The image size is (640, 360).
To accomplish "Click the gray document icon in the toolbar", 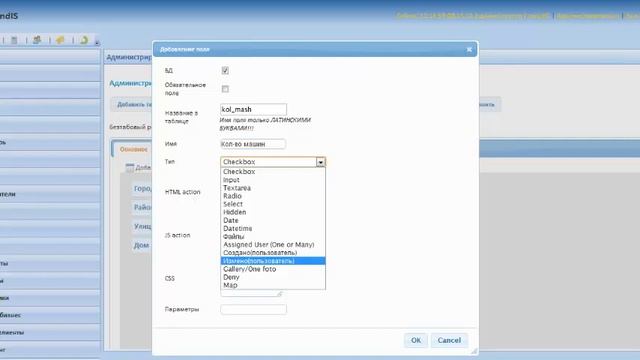I will (14, 40).
